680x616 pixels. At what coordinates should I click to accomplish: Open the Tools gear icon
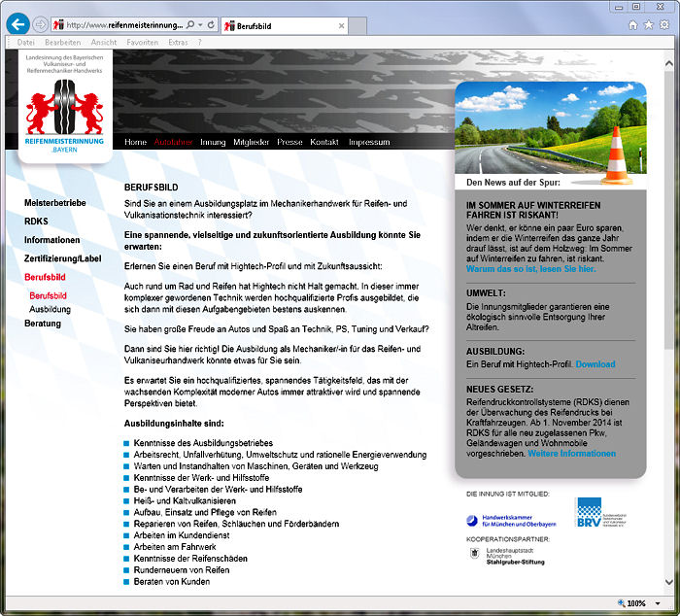tap(663, 24)
